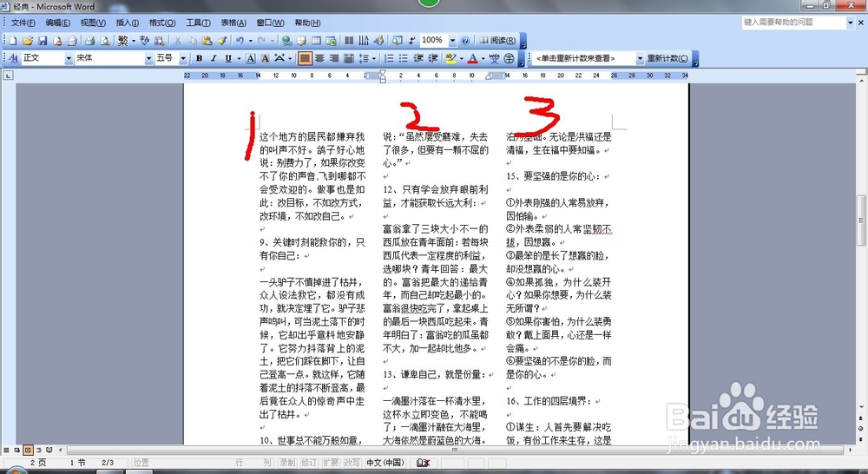Screen dimensions: 868x474
Task: Switch to Reading Layout view button
Action: pyautogui.click(x=49, y=451)
